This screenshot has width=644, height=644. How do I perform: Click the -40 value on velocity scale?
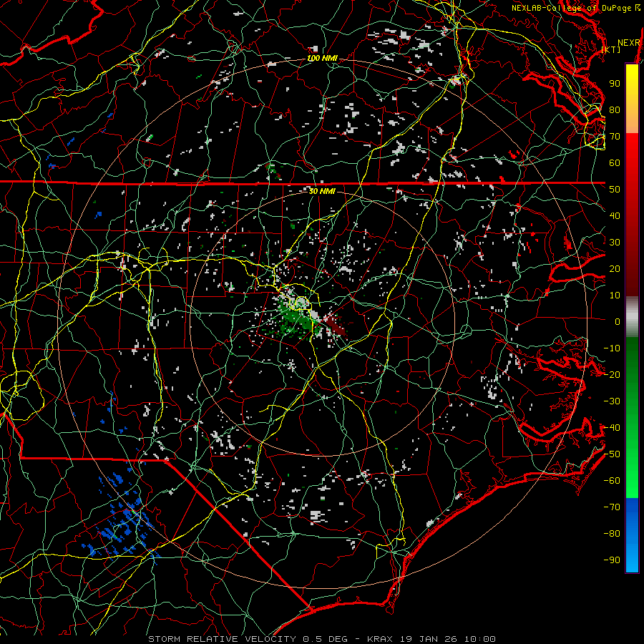(x=612, y=428)
